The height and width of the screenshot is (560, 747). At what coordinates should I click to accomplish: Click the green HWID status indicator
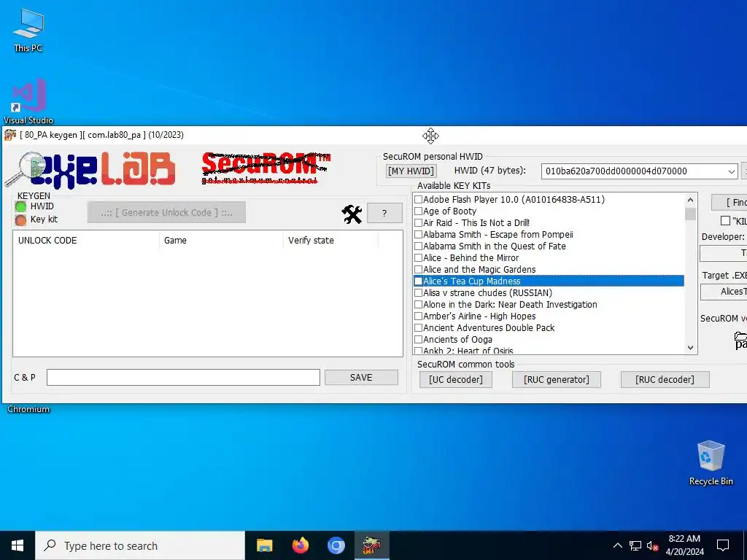[21, 206]
